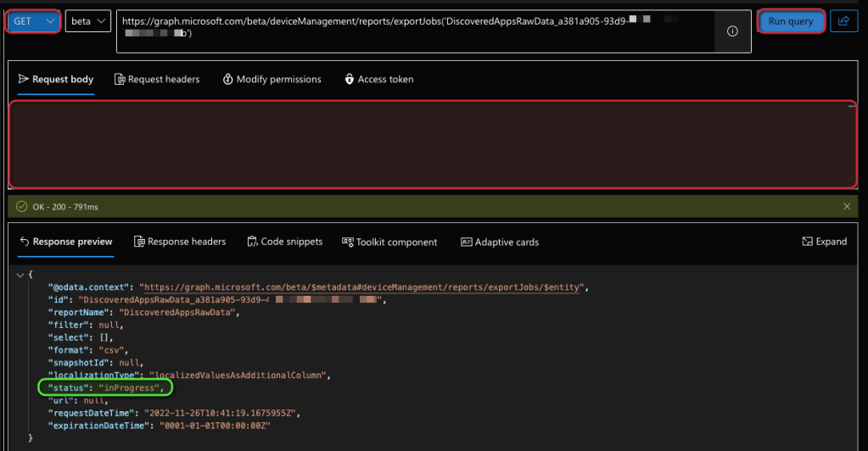Click the green success checkmark icon
This screenshot has height=451, width=868.
(21, 206)
